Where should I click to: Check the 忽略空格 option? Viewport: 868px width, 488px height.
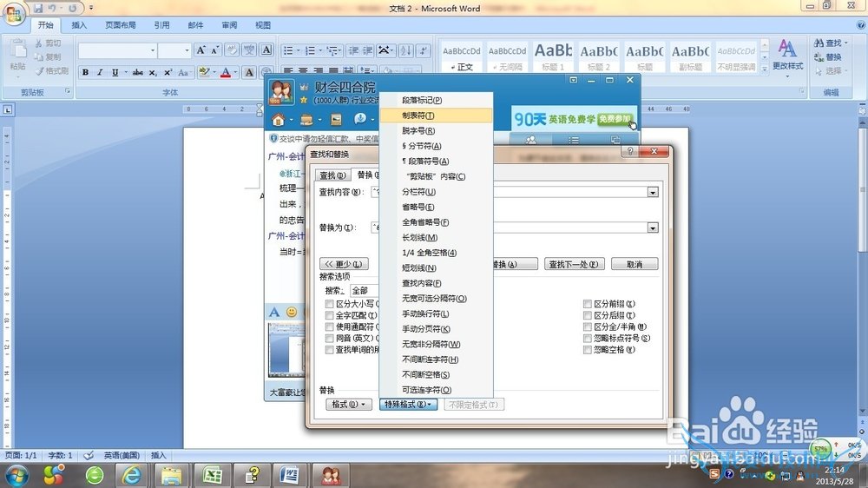pos(588,350)
